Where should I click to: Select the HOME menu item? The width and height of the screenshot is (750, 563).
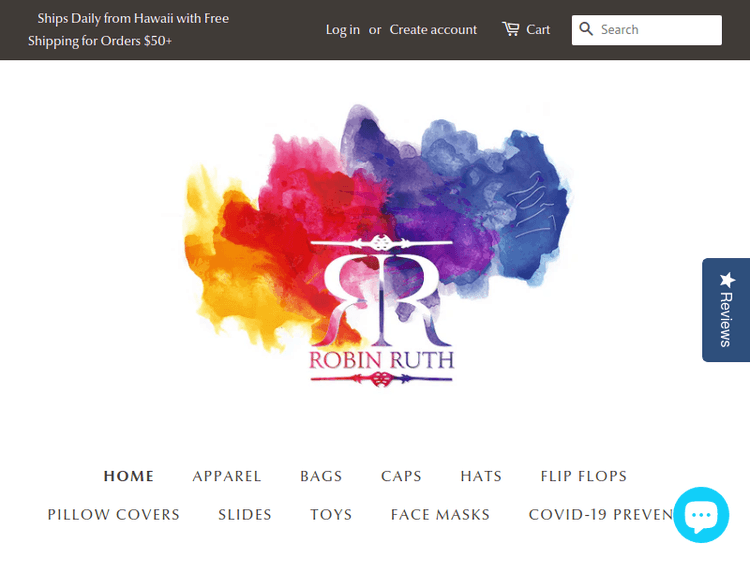click(129, 476)
